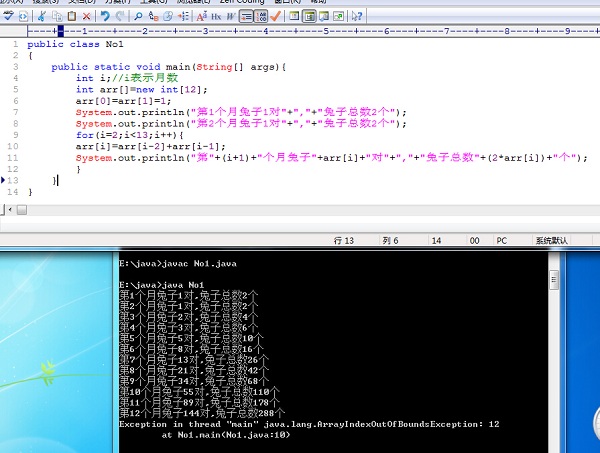Click the orange checkmark toolbar icon

tap(276, 16)
